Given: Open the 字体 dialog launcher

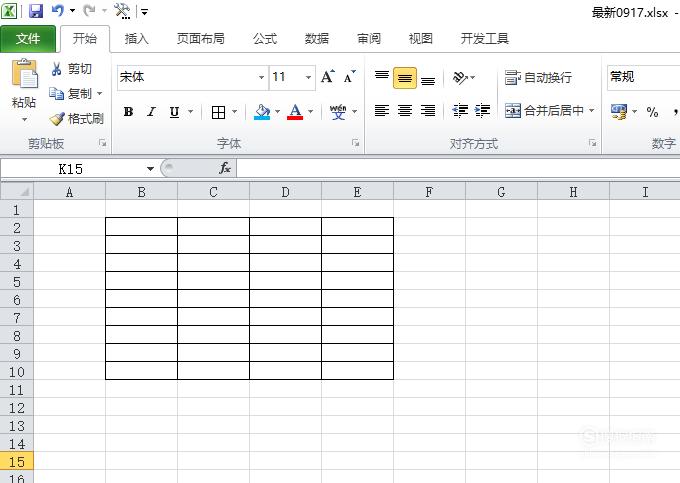Looking at the screenshot, I should click(x=356, y=143).
